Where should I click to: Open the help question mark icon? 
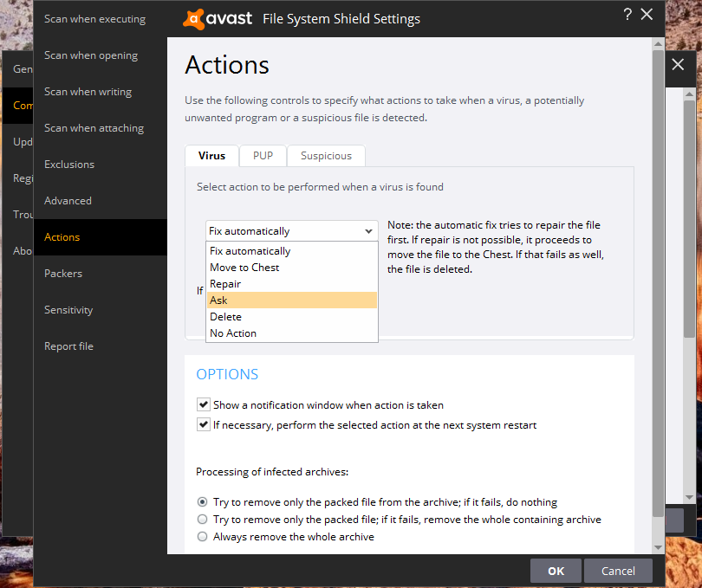(627, 15)
